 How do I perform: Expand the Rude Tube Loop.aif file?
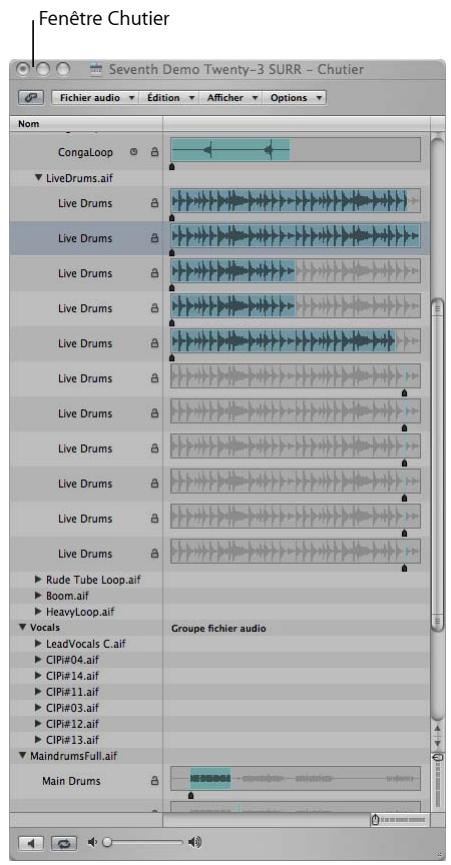pos(38,580)
